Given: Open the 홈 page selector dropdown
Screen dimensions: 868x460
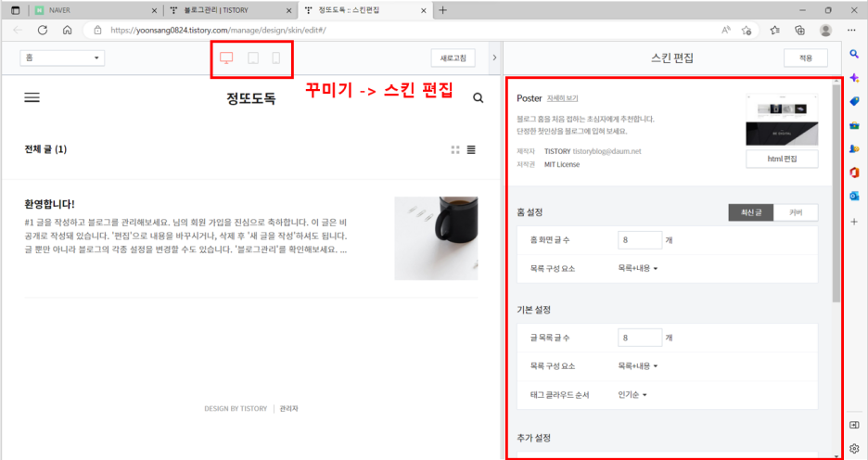Looking at the screenshot, I should click(x=62, y=57).
